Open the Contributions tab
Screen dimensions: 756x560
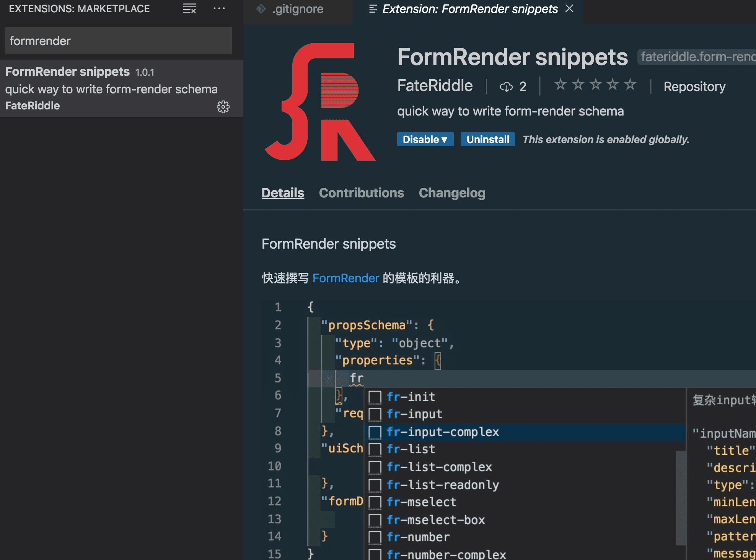click(362, 193)
